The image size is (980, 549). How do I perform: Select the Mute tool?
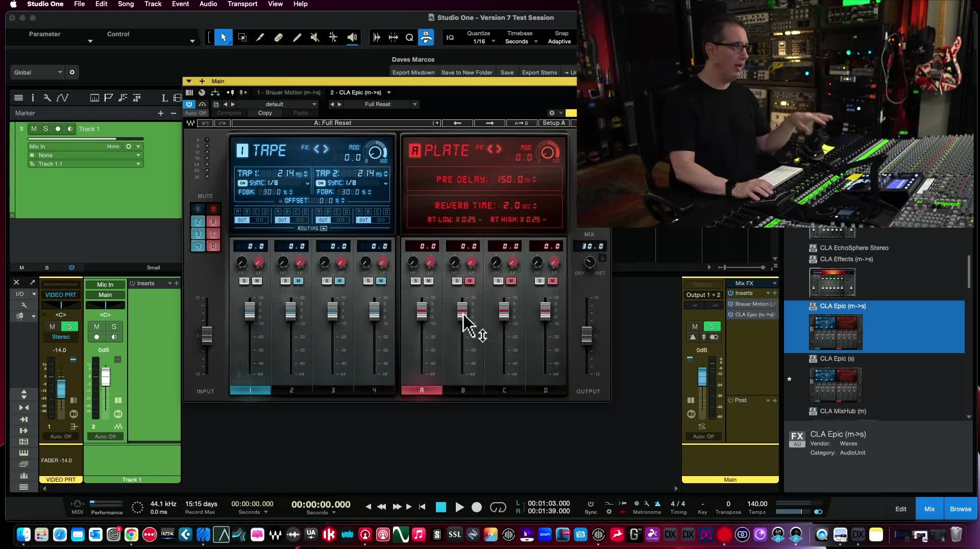click(315, 37)
